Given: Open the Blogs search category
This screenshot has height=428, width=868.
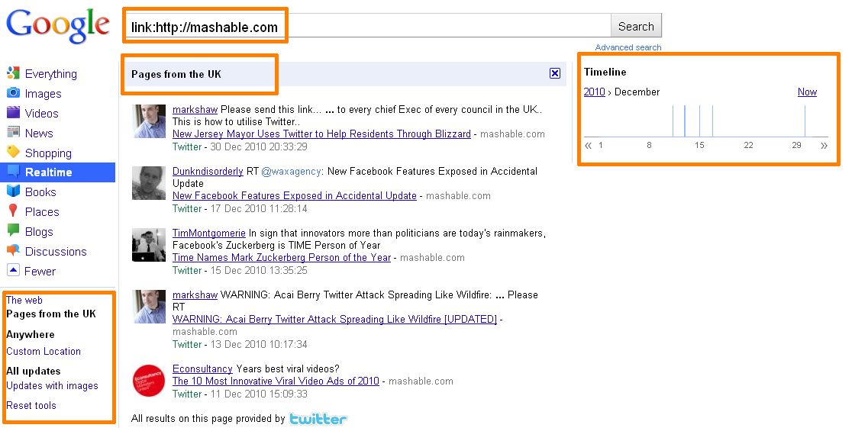Looking at the screenshot, I should (x=39, y=231).
